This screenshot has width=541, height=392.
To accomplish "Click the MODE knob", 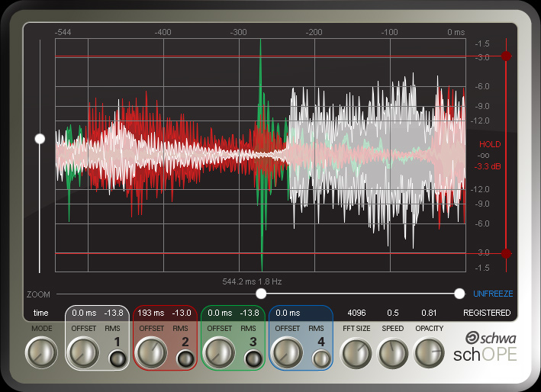I will (x=40, y=353).
